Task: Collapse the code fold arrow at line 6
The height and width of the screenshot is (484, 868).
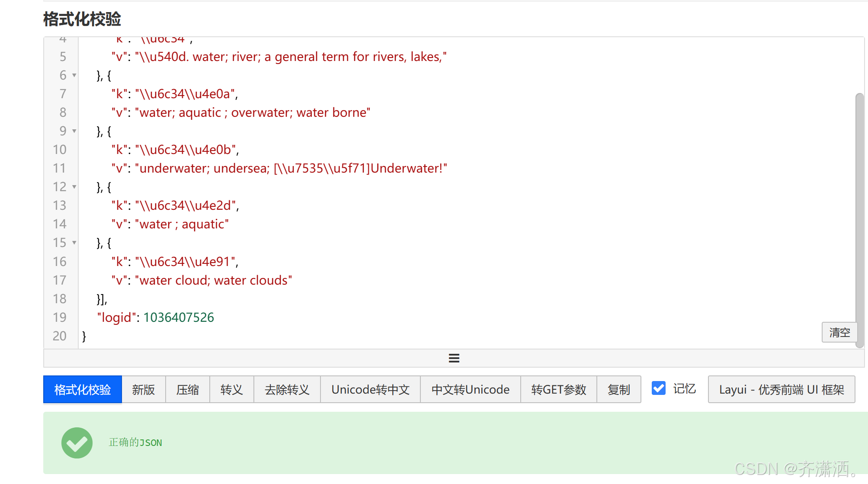Action: [74, 75]
